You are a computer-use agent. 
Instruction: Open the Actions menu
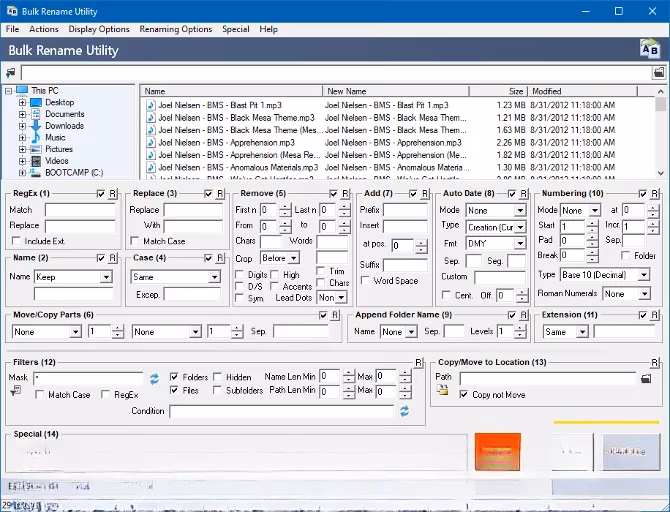point(44,29)
